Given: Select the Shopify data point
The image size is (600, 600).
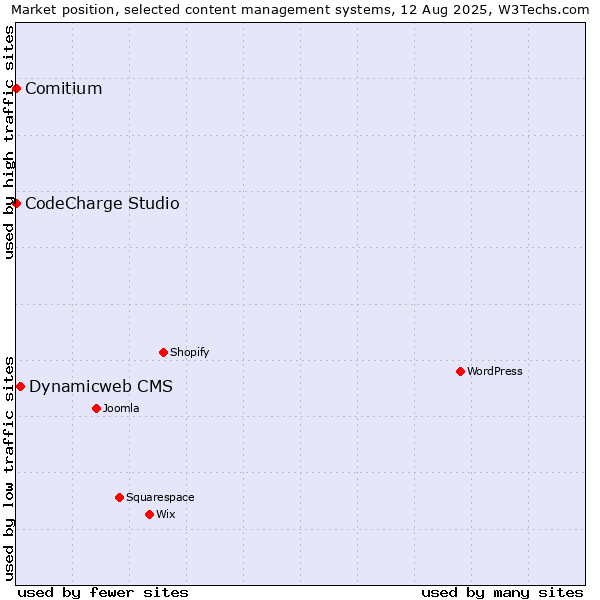Looking at the screenshot, I should [x=163, y=352].
